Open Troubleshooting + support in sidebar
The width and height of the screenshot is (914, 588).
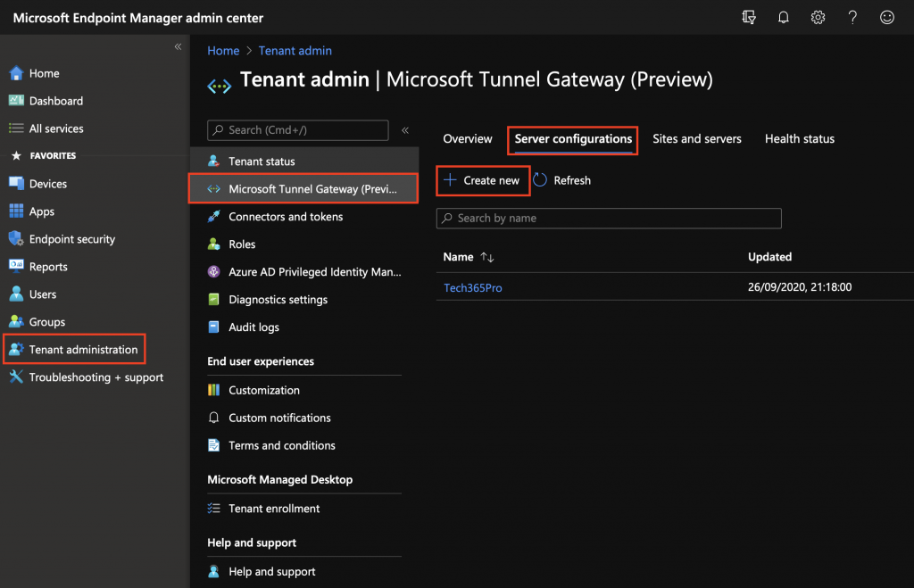[96, 377]
